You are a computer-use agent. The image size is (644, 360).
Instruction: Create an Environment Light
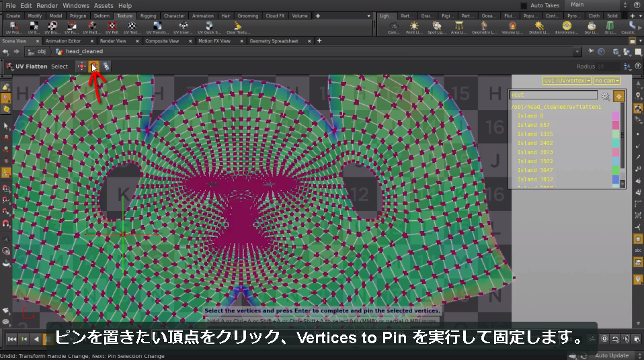[567, 28]
